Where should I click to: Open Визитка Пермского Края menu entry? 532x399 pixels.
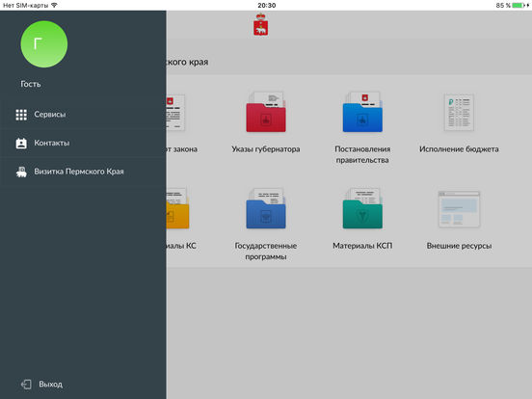83,172
